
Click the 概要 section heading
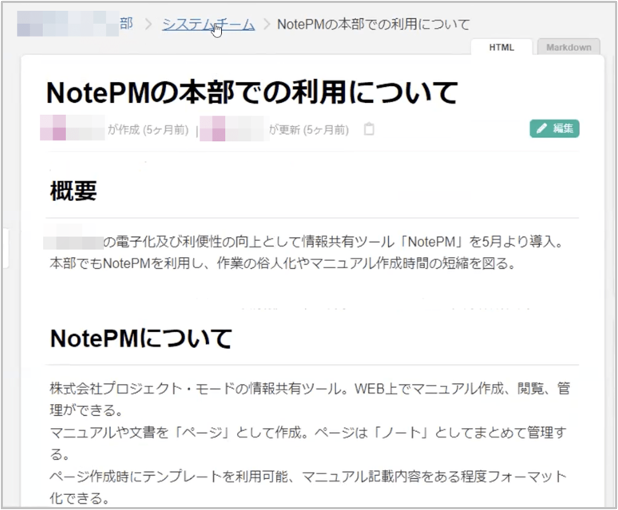click(x=73, y=191)
